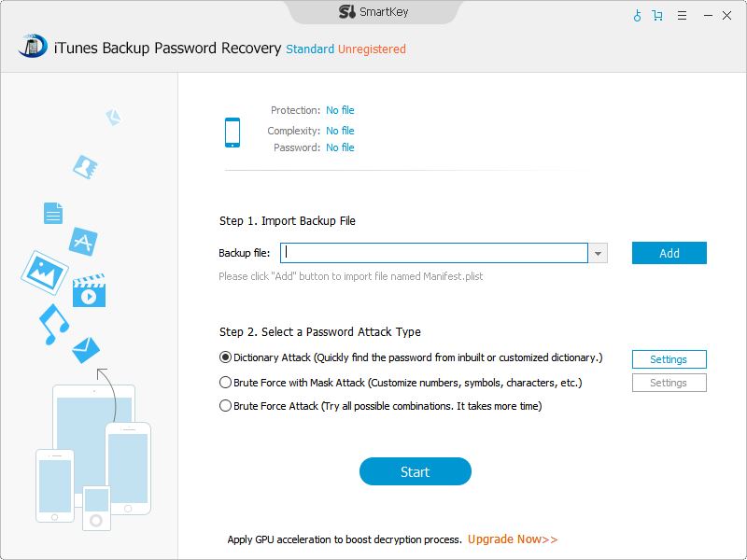Select the Dictionary Attack option
747x560 pixels.
click(x=225, y=357)
